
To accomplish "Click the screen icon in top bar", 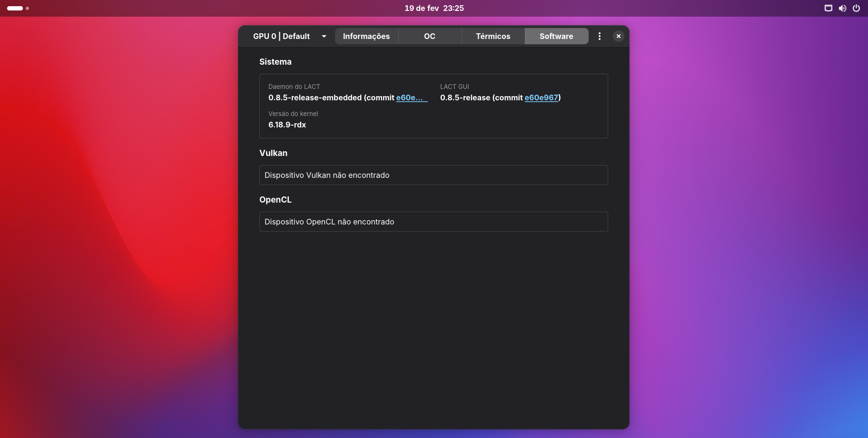I will coord(829,8).
